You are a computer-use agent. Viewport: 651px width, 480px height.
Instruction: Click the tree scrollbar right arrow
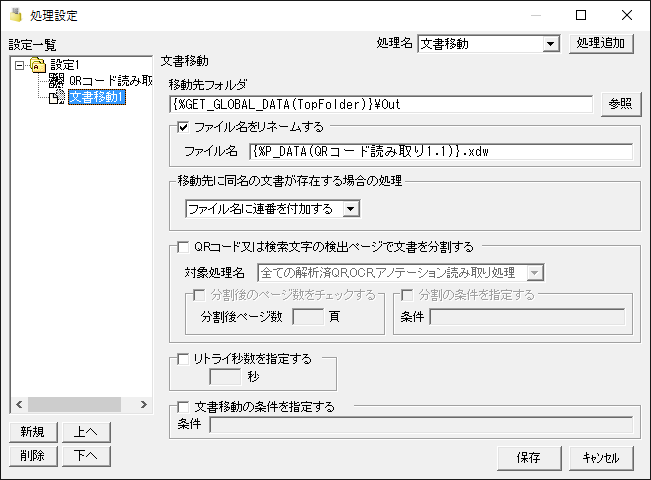[x=144, y=404]
